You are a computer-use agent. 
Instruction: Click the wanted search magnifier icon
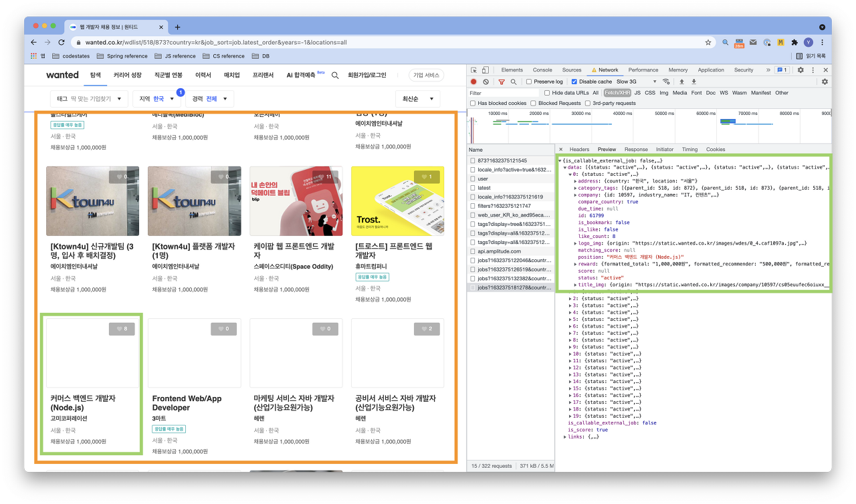[x=335, y=76]
